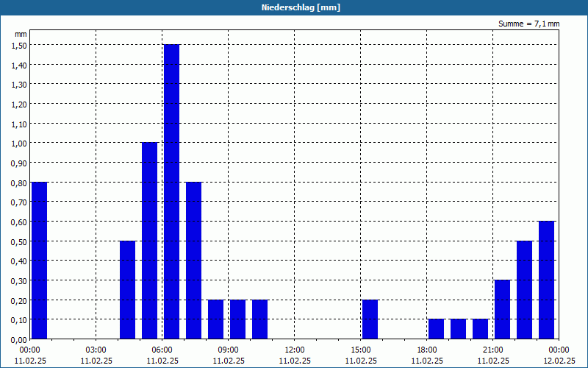Select the 1,30 y-axis label
Screen dimensions: 588x368
tap(18, 85)
